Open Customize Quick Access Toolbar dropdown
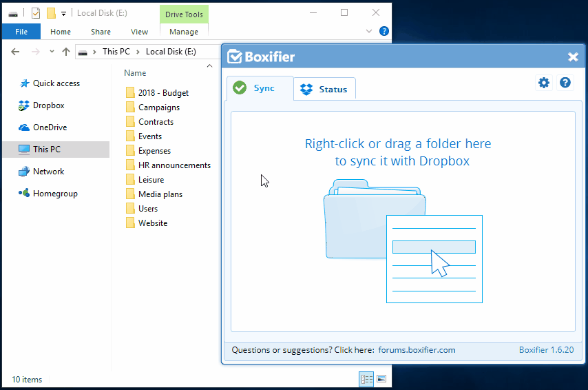 (x=64, y=14)
